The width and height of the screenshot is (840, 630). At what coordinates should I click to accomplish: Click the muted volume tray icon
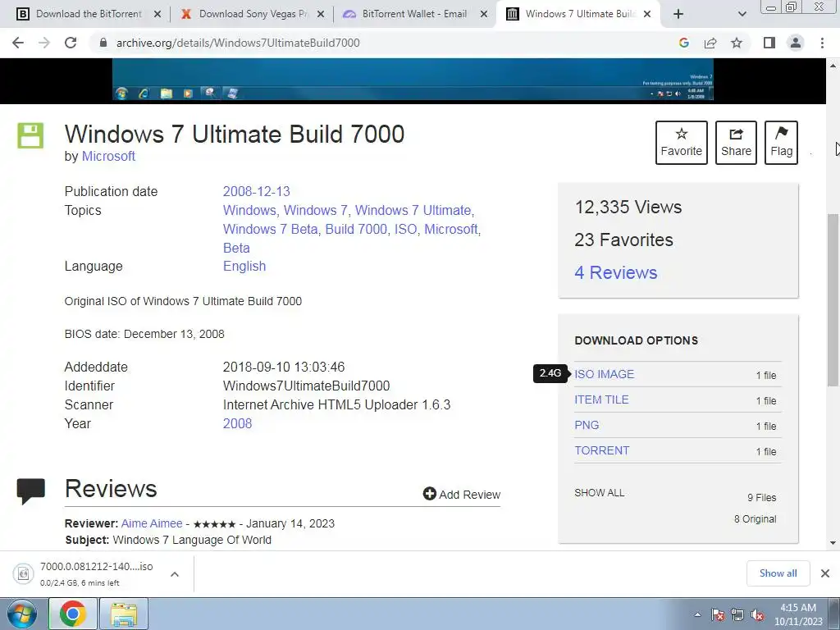(x=757, y=614)
